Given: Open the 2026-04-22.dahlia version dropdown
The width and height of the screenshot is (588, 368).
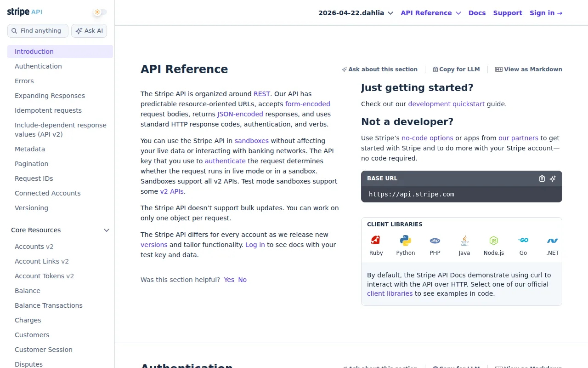Looking at the screenshot, I should point(356,13).
